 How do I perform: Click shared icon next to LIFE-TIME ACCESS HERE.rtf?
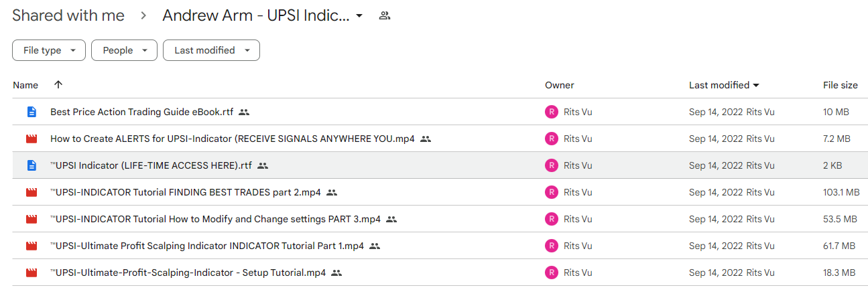tap(263, 166)
